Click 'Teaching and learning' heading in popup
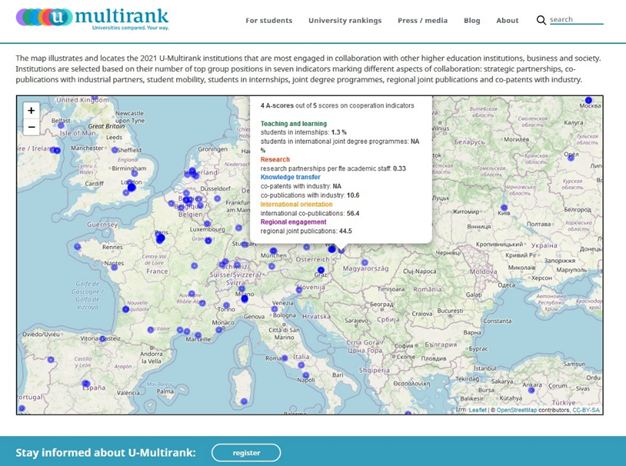Image resolution: width=626 pixels, height=466 pixels. point(293,124)
